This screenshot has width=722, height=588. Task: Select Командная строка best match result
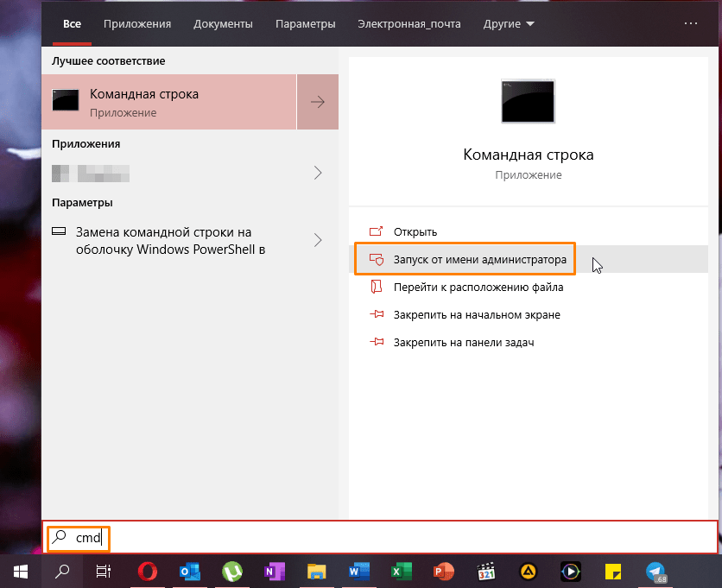pyautogui.click(x=169, y=102)
